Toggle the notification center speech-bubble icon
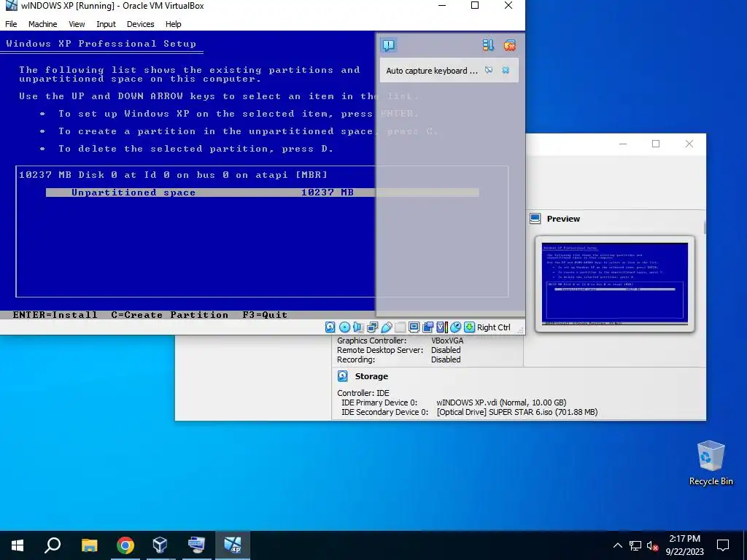This screenshot has height=560, width=747. (x=389, y=45)
